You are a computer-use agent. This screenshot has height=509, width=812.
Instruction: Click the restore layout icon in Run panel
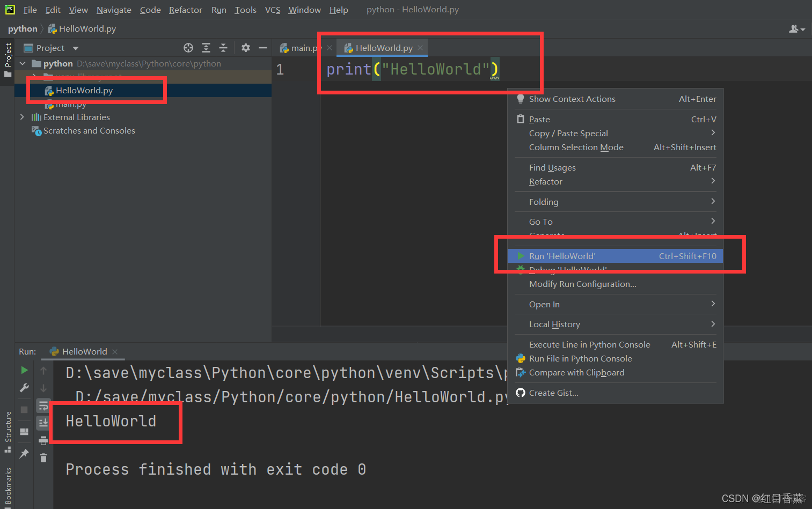[24, 432]
